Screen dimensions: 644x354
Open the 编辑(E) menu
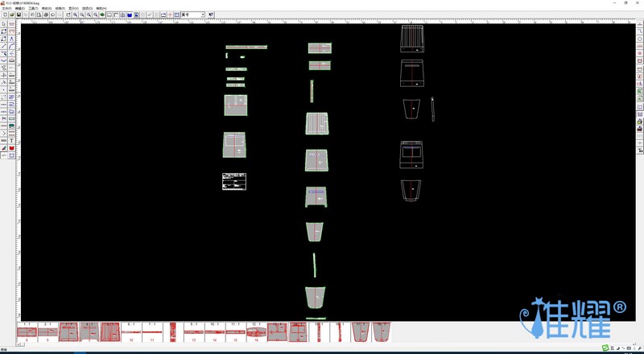(19, 8)
